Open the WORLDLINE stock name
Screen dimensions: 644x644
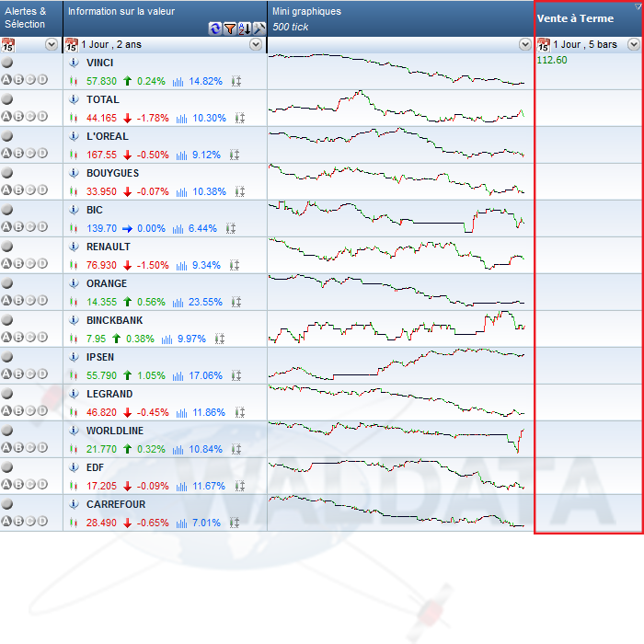click(x=115, y=431)
